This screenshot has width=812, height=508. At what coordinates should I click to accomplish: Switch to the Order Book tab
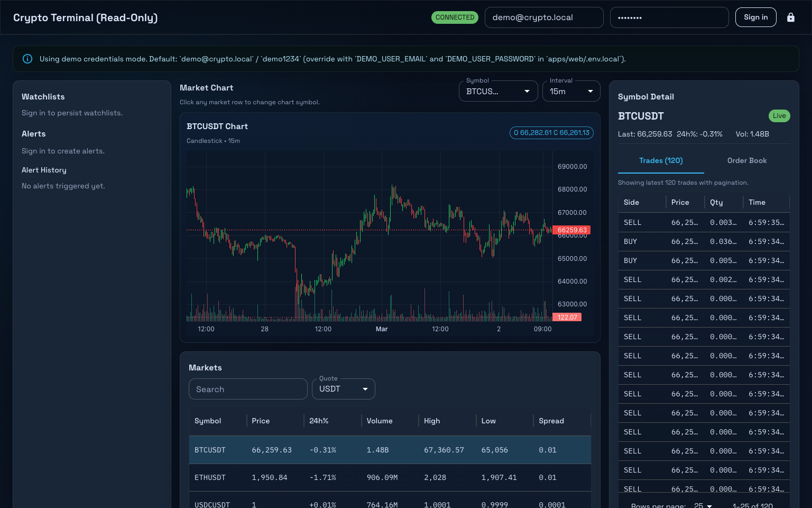click(x=746, y=161)
